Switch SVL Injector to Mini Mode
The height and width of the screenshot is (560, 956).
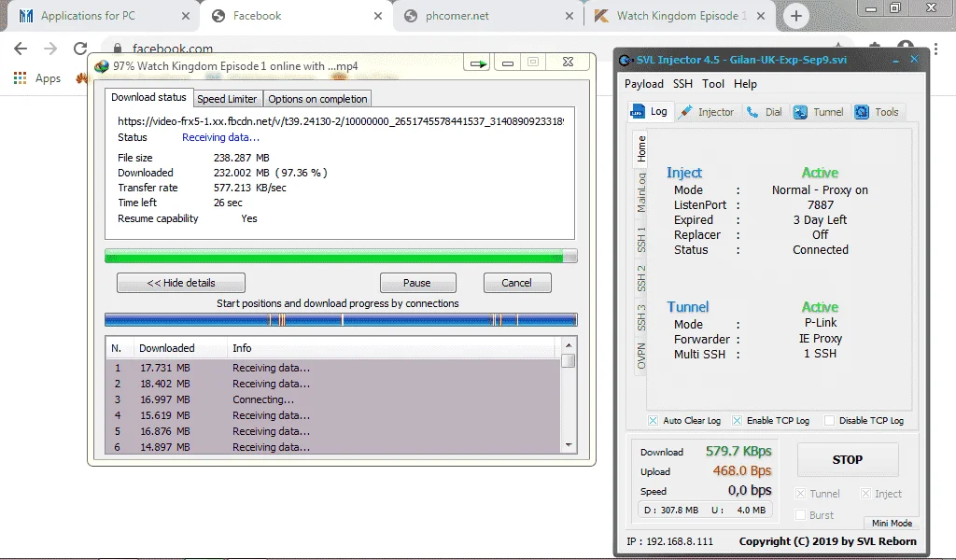892,523
